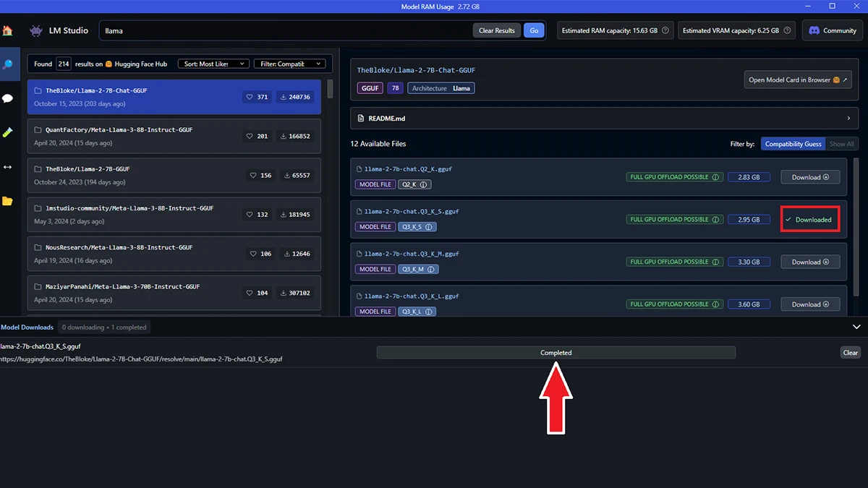Click the download count badge showing 307102
The image size is (868, 488).
click(296, 293)
